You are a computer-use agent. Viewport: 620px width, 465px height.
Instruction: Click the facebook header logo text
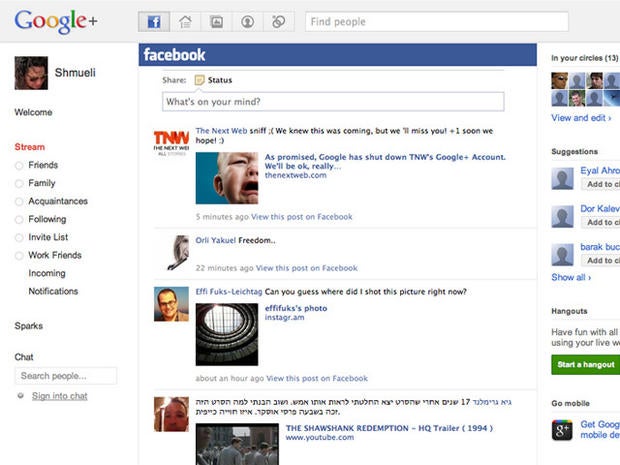tap(174, 55)
